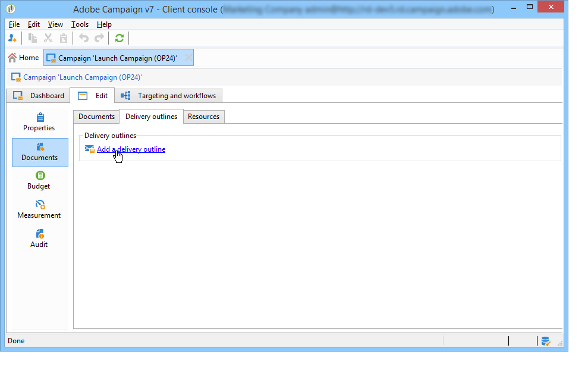
Task: Select the Documents sidebar section
Action: (40, 152)
